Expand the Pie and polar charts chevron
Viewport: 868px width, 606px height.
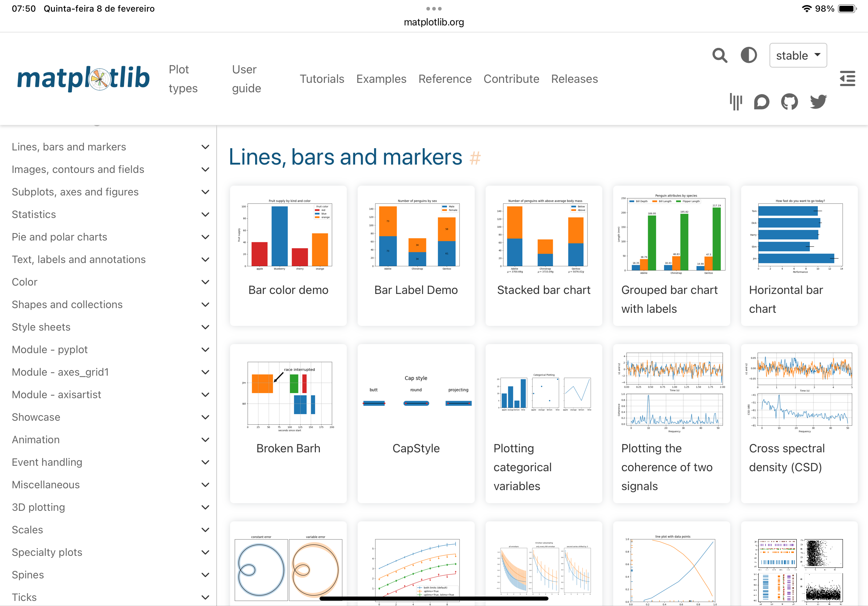tap(205, 237)
